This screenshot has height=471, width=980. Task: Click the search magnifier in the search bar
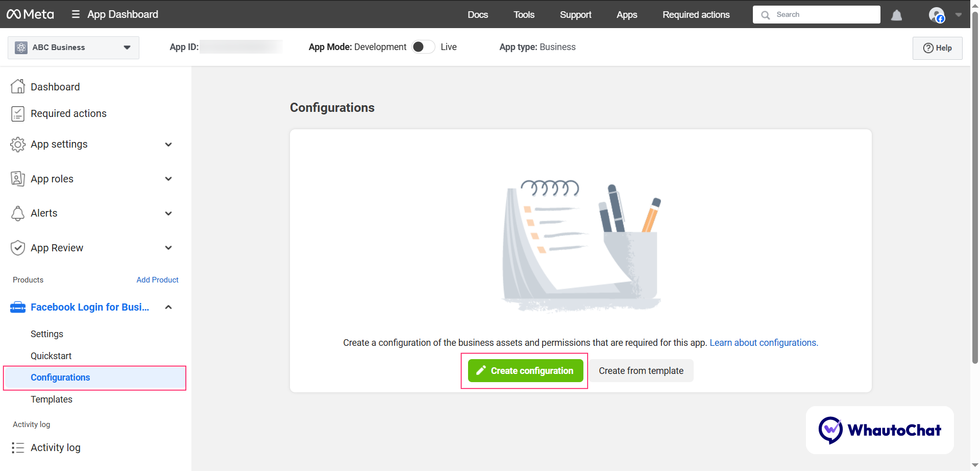766,14
